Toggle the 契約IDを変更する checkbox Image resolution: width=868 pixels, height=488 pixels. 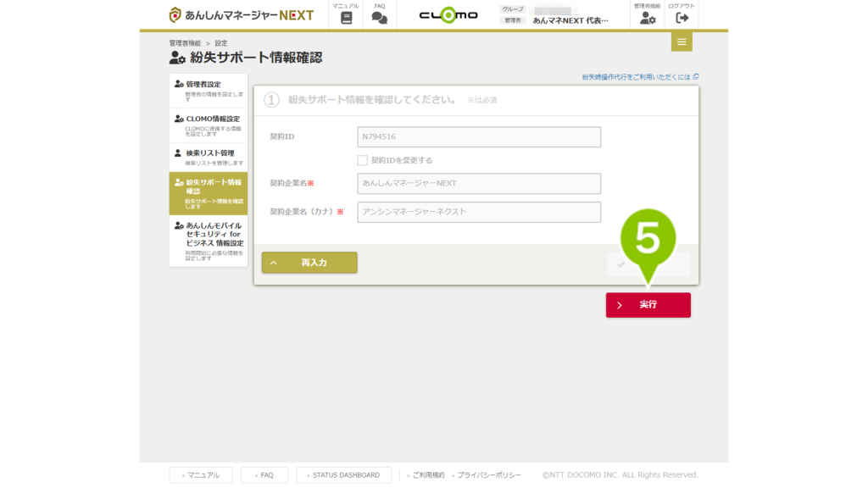click(x=363, y=160)
